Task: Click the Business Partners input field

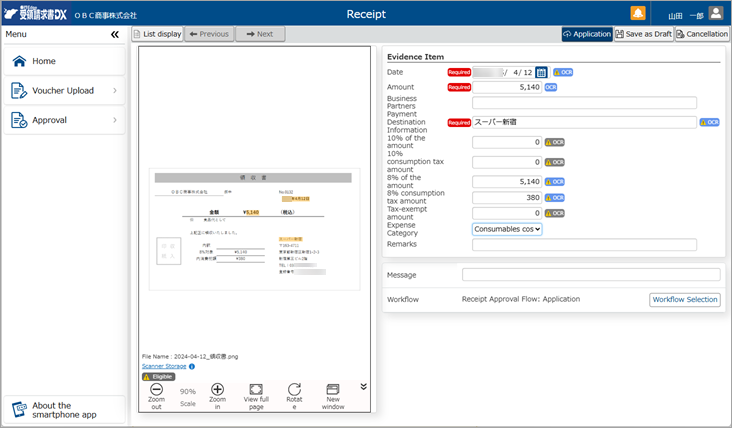Action: (x=584, y=103)
